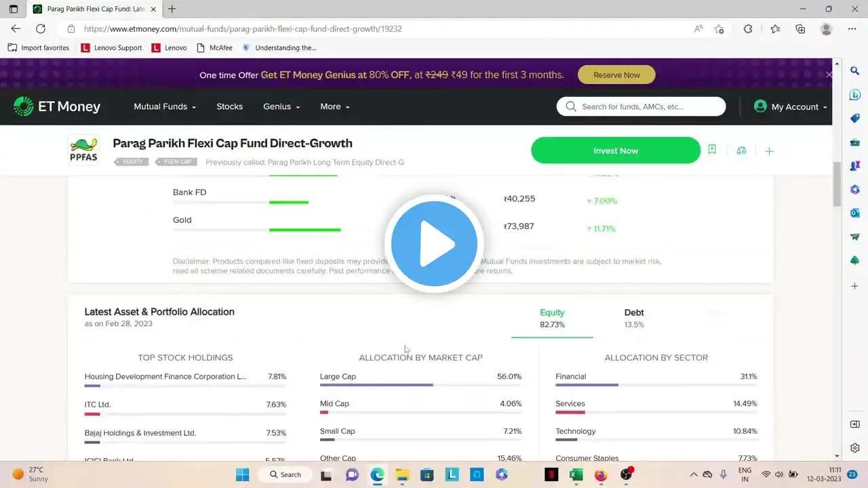Open the Collections icon in toolbar
This screenshot has height=488, width=868.
click(800, 29)
